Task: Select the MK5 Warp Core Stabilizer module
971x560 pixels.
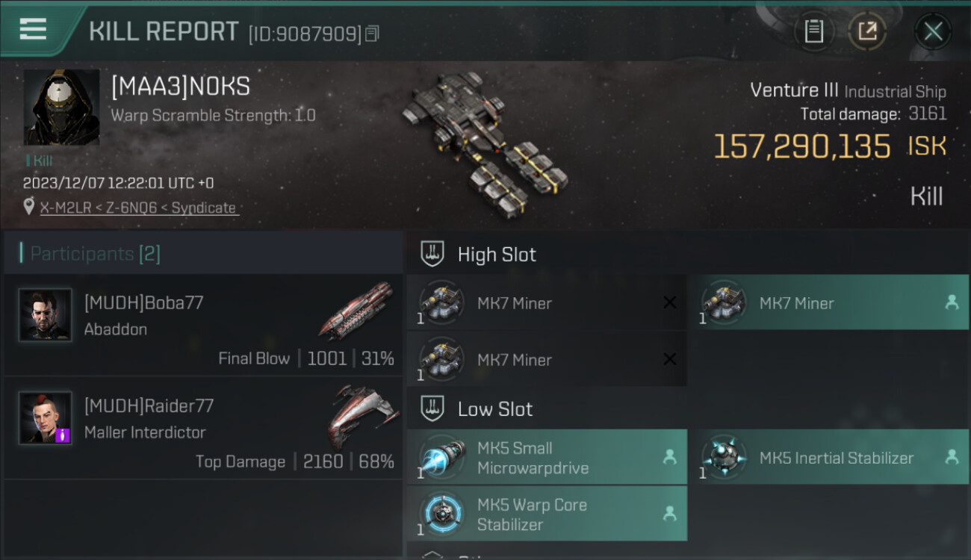Action: coord(547,514)
